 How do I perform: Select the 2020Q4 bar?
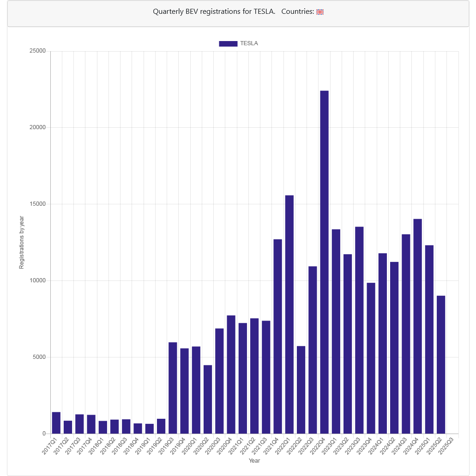[231, 375]
